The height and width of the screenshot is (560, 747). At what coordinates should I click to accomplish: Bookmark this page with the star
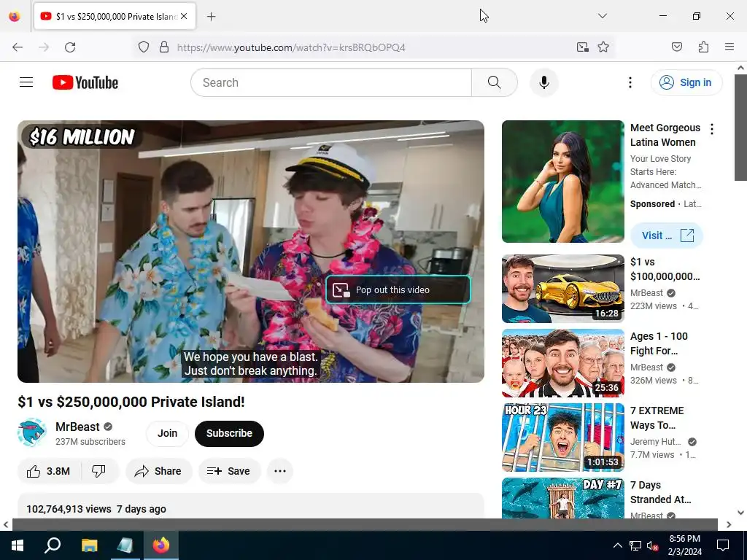pos(603,47)
